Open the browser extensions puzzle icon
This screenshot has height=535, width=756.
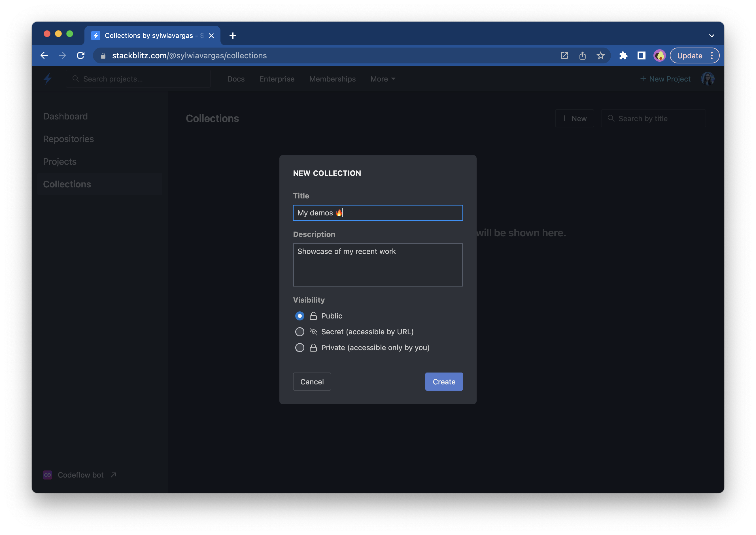tap(623, 55)
